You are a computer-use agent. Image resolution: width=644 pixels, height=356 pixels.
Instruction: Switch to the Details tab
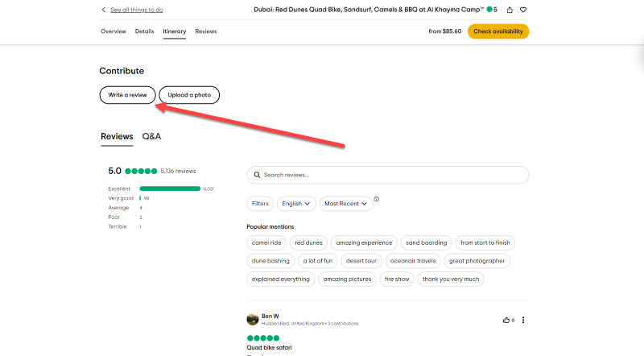tap(144, 31)
